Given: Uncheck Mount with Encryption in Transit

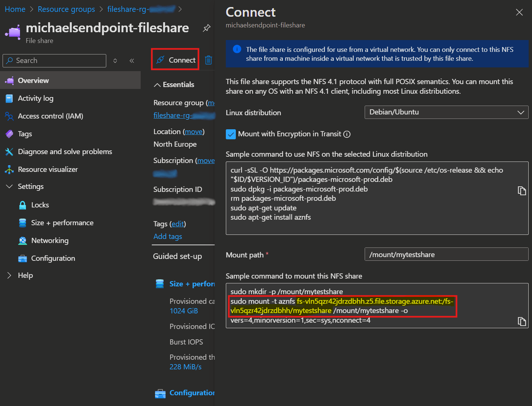Looking at the screenshot, I should click(x=231, y=134).
